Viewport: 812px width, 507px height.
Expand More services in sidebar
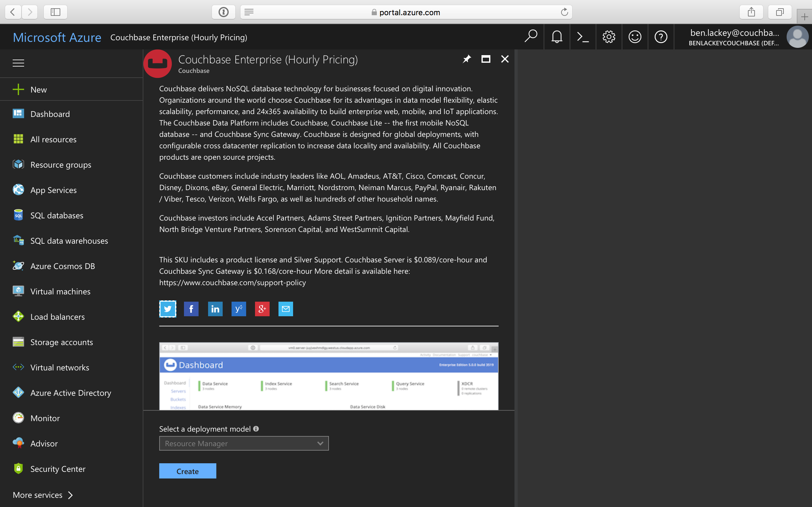point(43,494)
